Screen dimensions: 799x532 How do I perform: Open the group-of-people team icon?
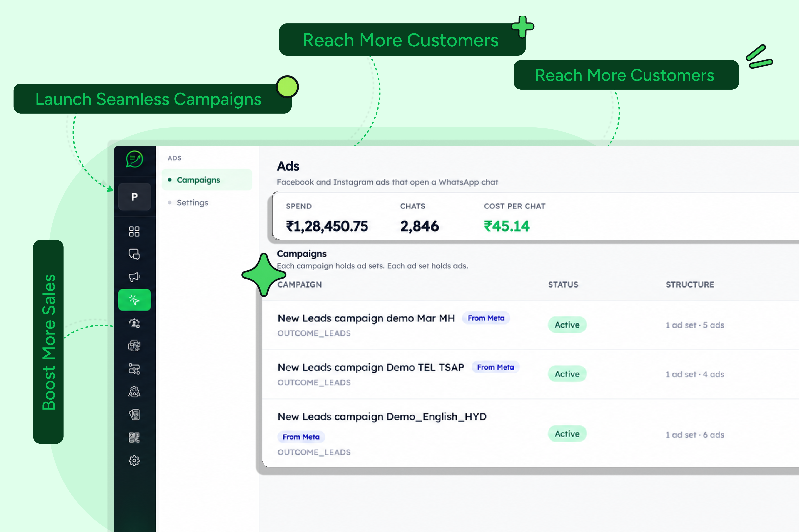click(134, 392)
